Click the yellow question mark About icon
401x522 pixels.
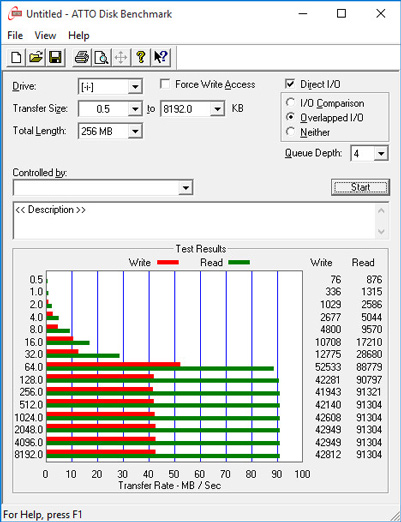141,57
